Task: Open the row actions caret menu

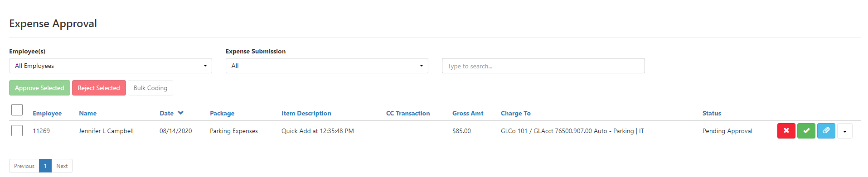Action: click(844, 131)
